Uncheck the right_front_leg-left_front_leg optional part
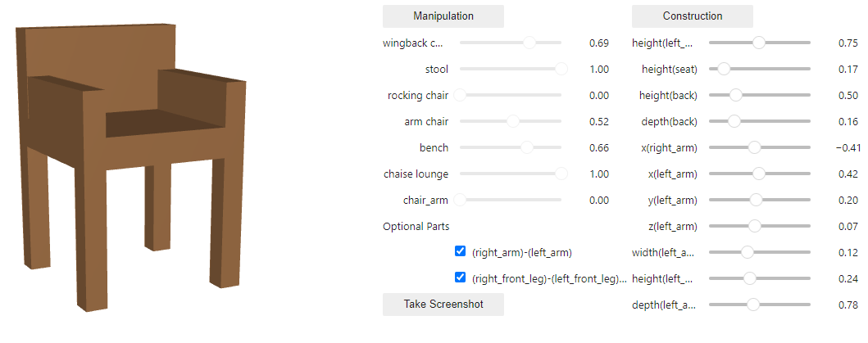The height and width of the screenshot is (343, 868). 460,278
